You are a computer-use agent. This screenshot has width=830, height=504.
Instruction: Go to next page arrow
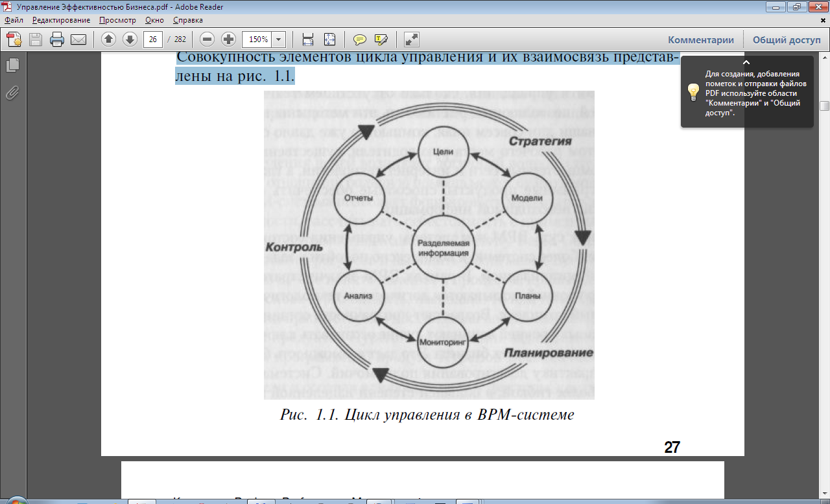(130, 40)
